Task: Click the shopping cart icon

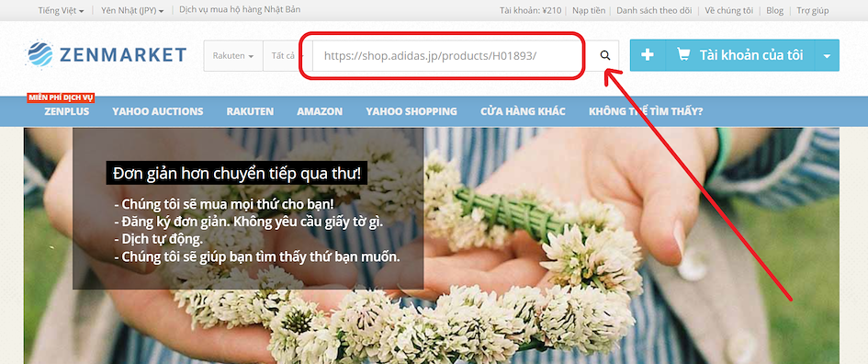Action: tap(683, 55)
